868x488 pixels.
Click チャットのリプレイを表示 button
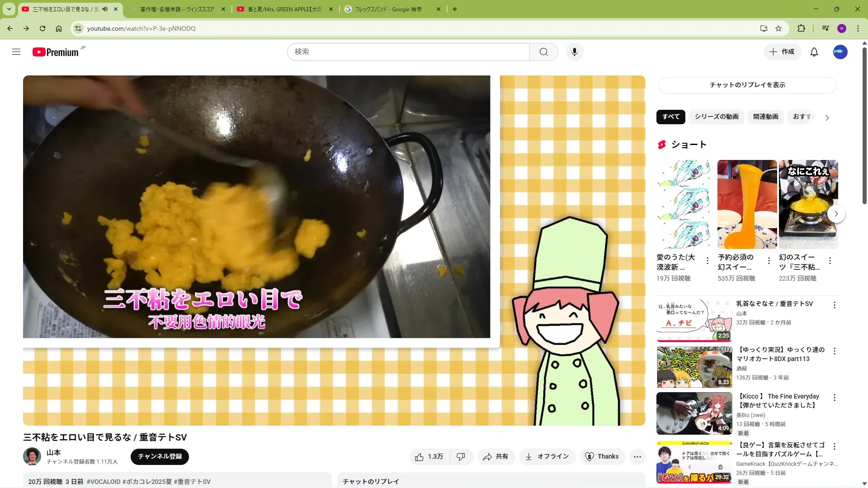pos(747,85)
